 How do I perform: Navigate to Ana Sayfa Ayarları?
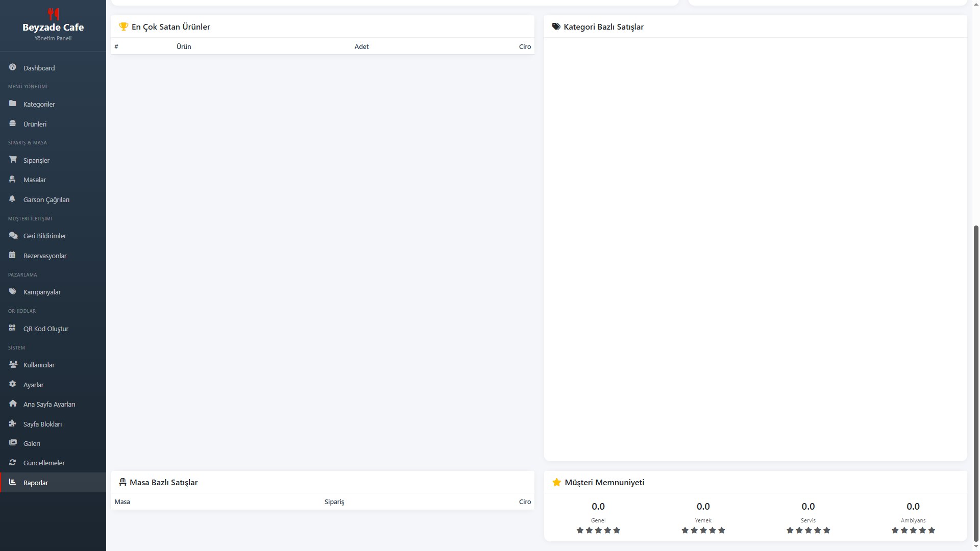pyautogui.click(x=49, y=404)
